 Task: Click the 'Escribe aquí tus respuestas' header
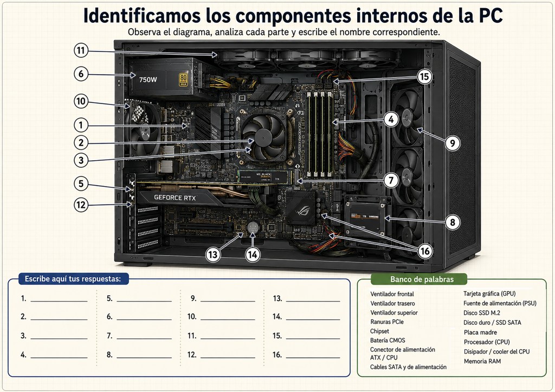coord(73,279)
